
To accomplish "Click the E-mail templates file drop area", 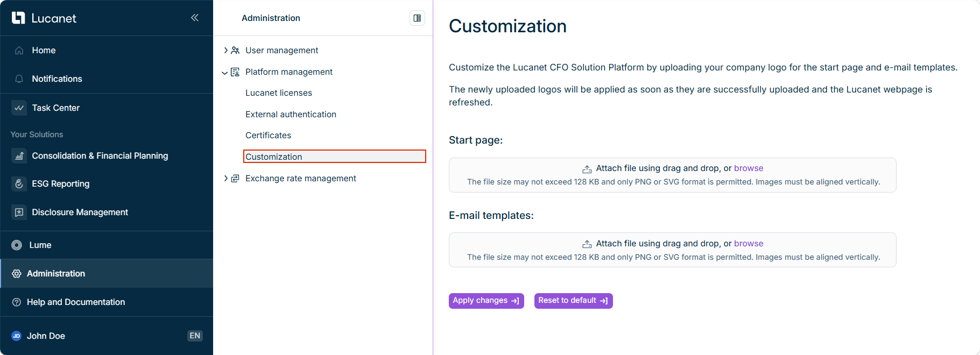I will (673, 250).
